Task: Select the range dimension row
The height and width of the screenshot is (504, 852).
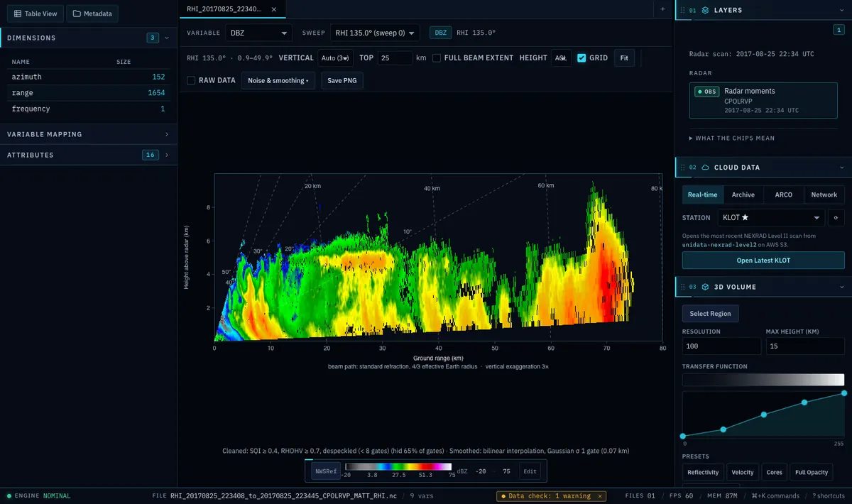Action: (89, 93)
